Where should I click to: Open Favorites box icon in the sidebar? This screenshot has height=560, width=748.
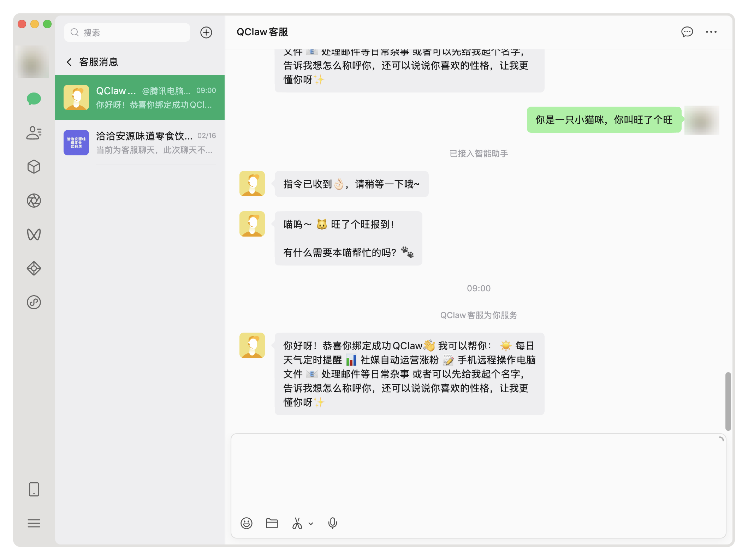(x=34, y=167)
